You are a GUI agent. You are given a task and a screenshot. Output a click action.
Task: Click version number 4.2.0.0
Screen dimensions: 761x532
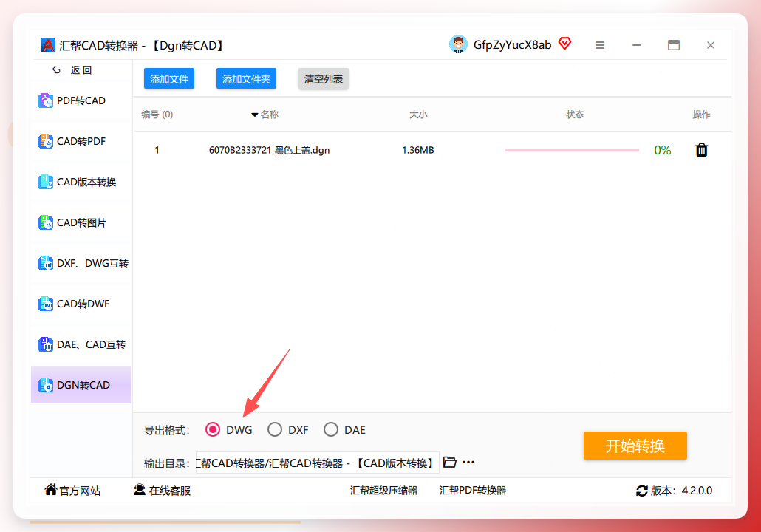(x=697, y=491)
